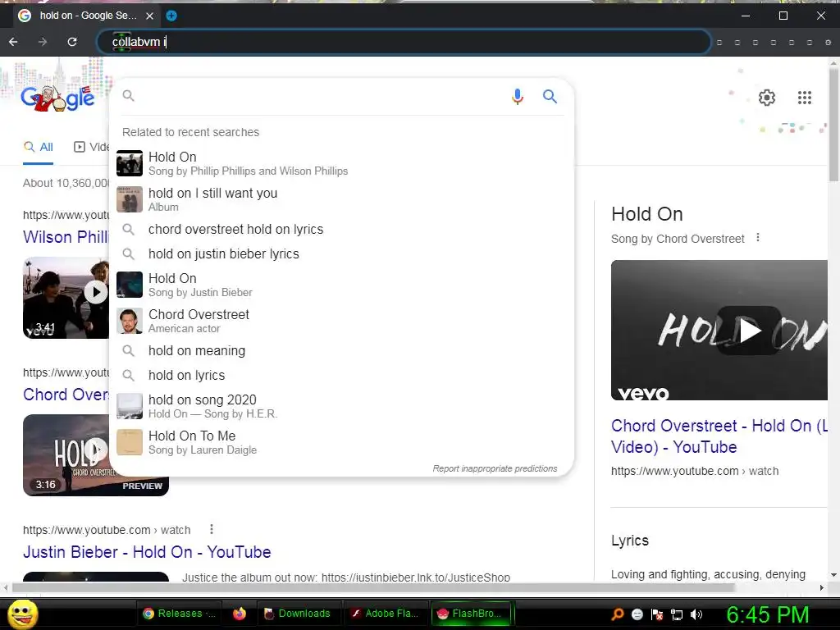This screenshot has height=630, width=840.
Task: Click the scroll right arrow of horizontal scrollbar
Action: (x=822, y=587)
